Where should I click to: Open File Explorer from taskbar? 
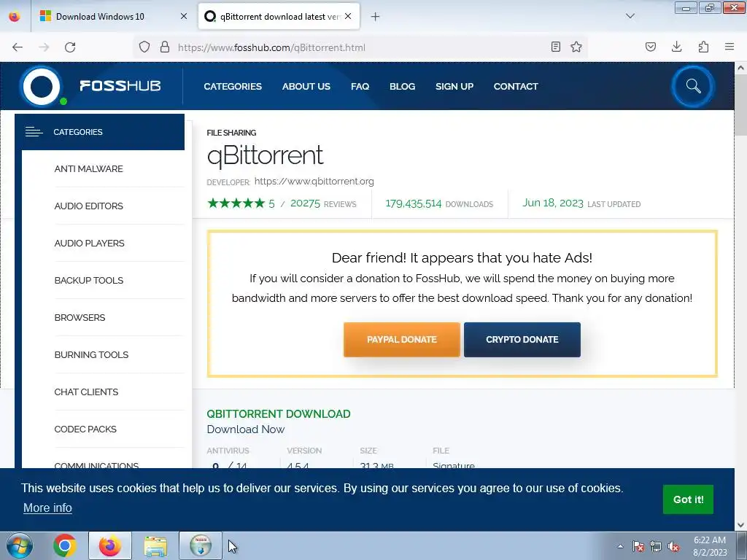[x=155, y=545]
